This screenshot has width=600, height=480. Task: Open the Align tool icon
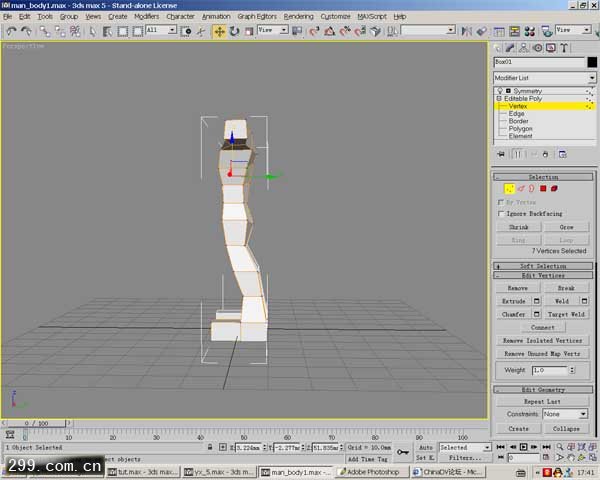(481, 31)
